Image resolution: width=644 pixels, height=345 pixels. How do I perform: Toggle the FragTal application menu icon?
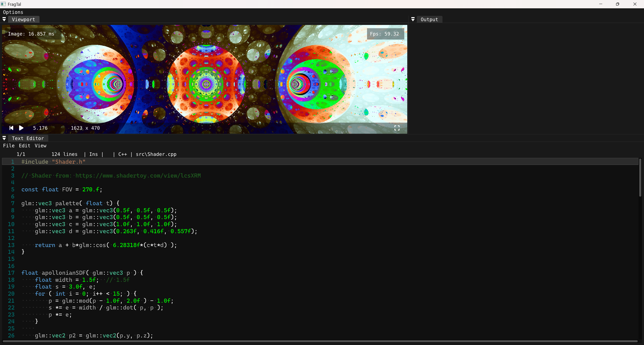[4, 4]
